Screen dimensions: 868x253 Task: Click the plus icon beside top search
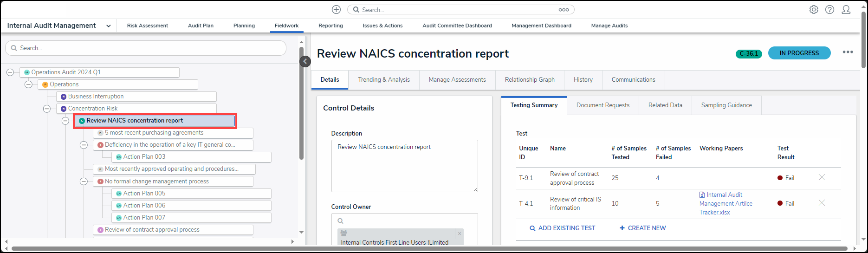pos(336,10)
